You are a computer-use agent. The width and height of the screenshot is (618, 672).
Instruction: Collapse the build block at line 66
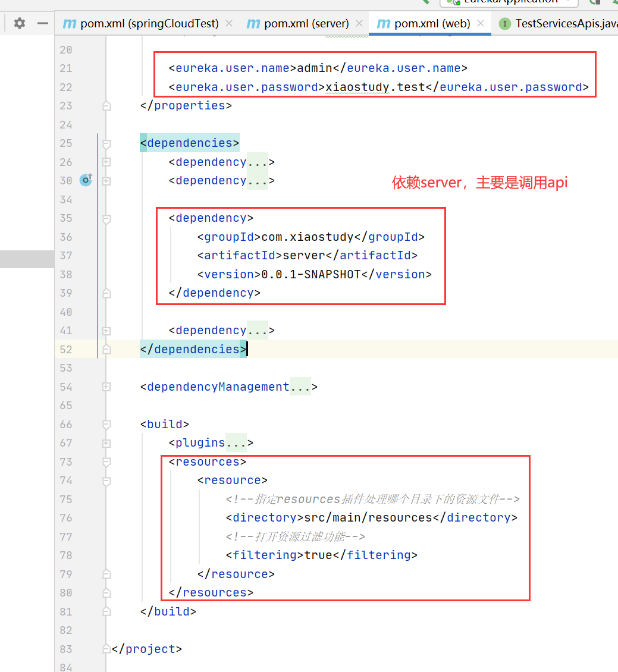pyautogui.click(x=106, y=424)
